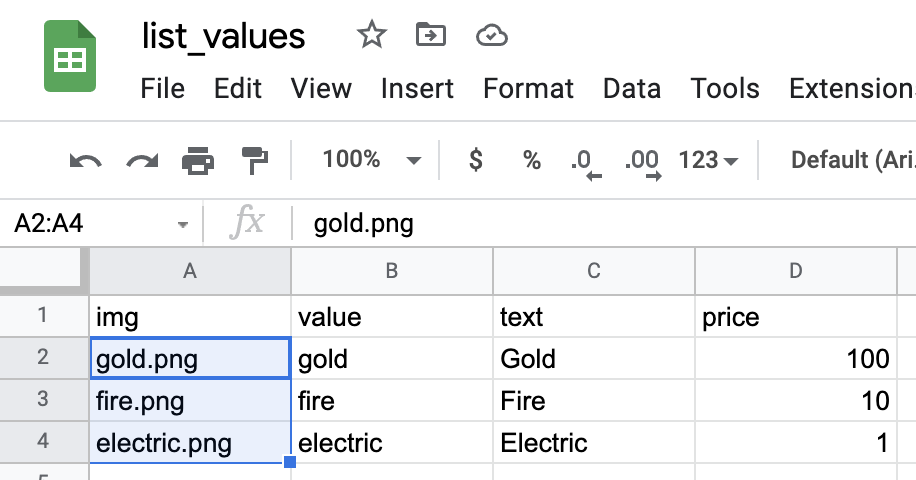Viewport: 916px width, 480px height.
Task: Open the Default font selector
Action: click(x=850, y=160)
